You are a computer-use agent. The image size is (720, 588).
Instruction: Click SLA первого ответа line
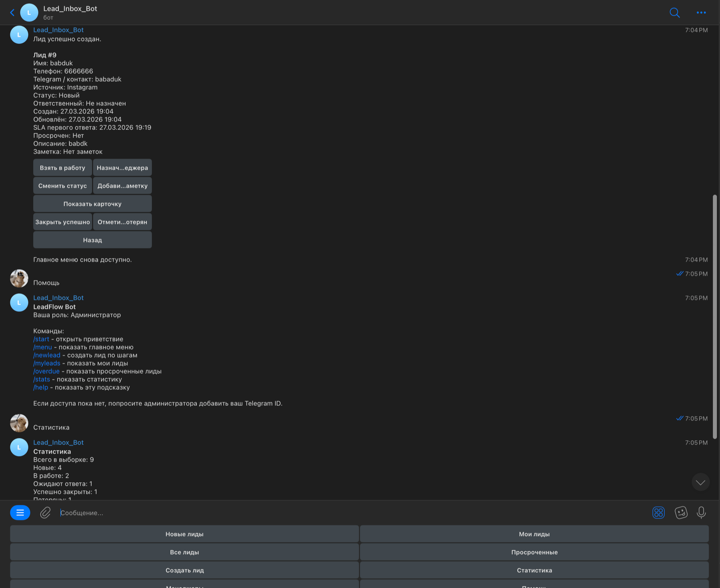tap(92, 128)
